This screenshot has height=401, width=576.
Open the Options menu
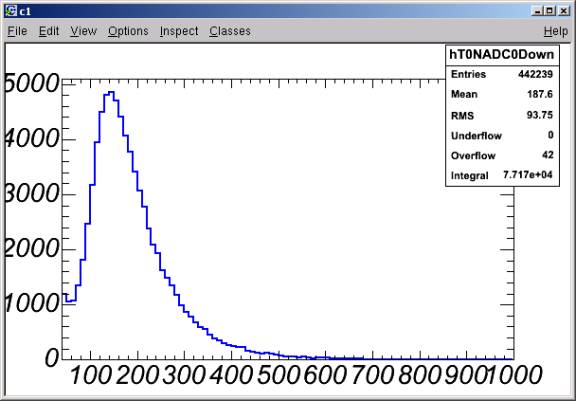click(x=128, y=31)
